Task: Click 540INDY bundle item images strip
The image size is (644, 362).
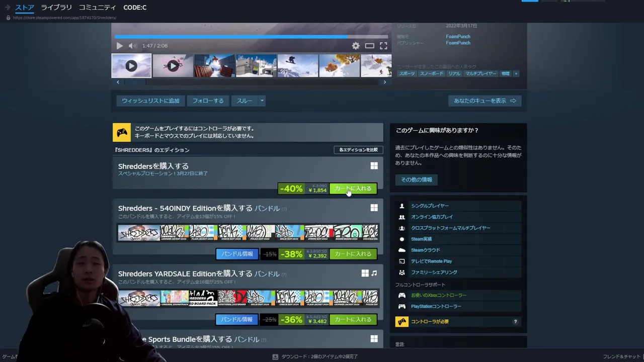Action: pyautogui.click(x=248, y=233)
